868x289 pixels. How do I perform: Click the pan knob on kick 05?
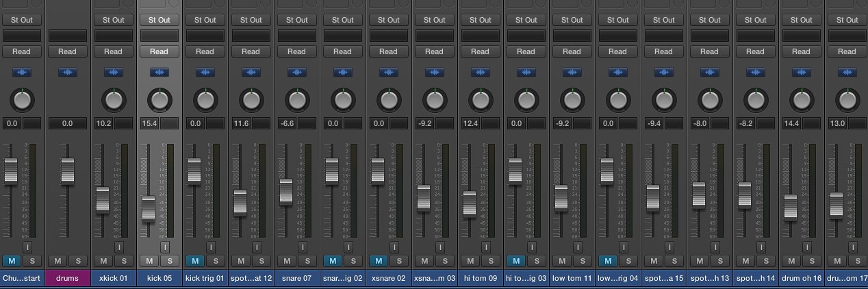pyautogui.click(x=159, y=101)
